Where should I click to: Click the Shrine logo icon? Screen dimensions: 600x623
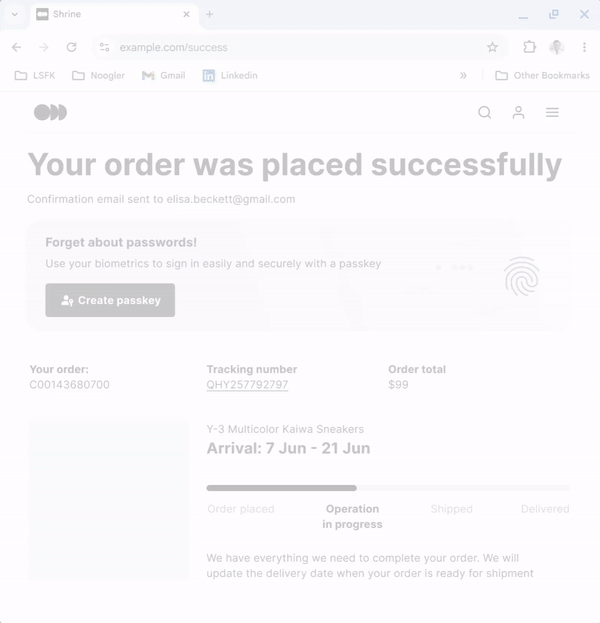click(50, 113)
